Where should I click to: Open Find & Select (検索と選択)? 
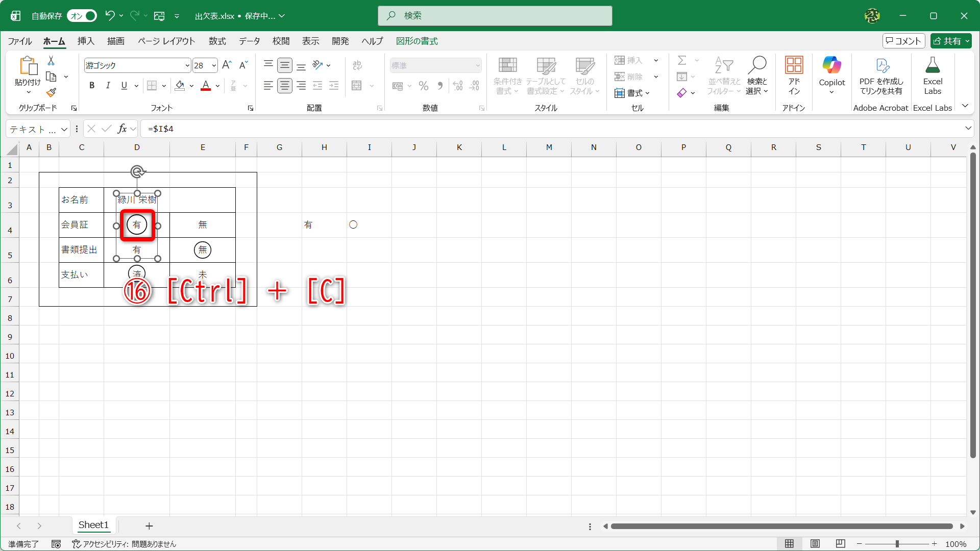[757, 76]
